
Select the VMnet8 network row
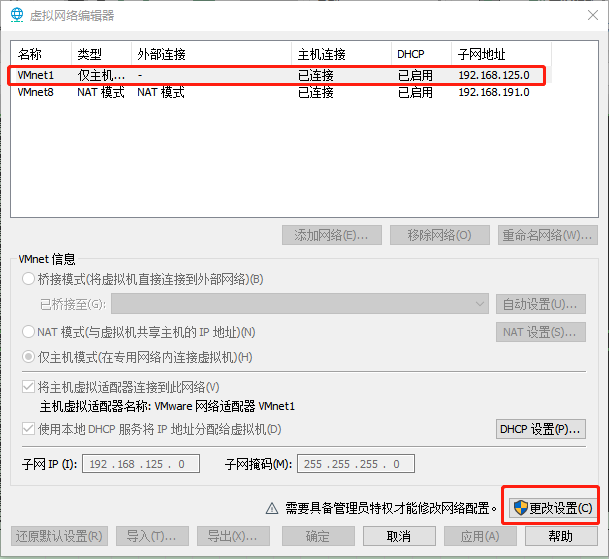pyautogui.click(x=281, y=92)
